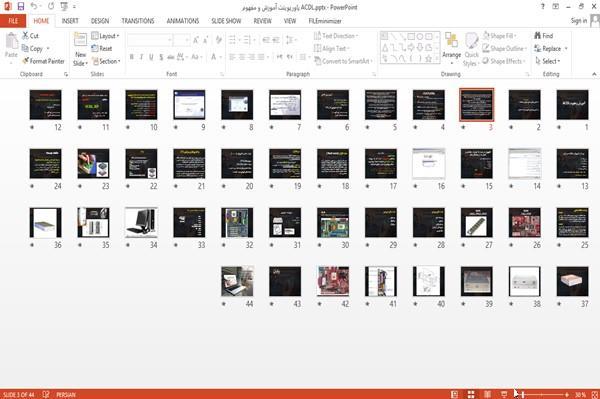
Task: Click Clear All Formatting icon
Action: pyautogui.click(x=218, y=40)
